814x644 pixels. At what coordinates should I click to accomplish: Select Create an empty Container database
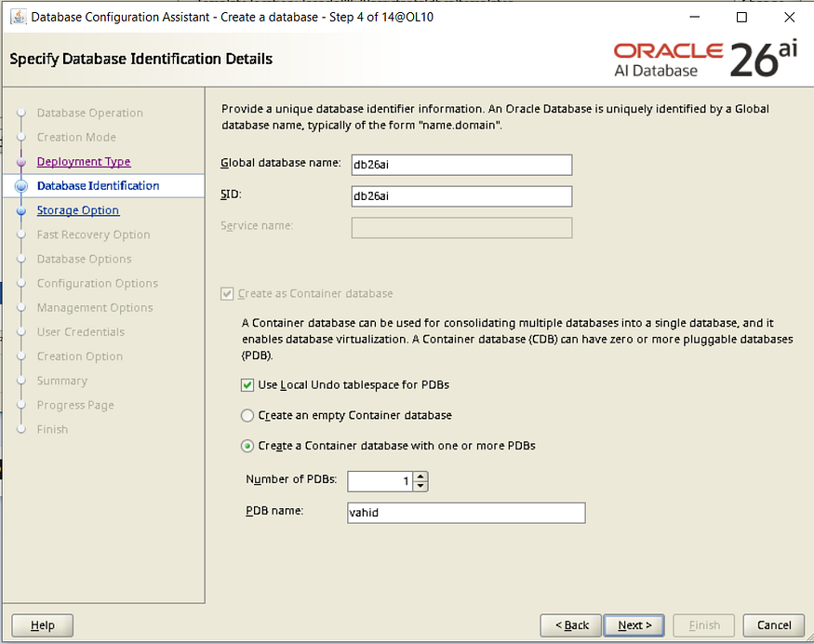tap(247, 415)
